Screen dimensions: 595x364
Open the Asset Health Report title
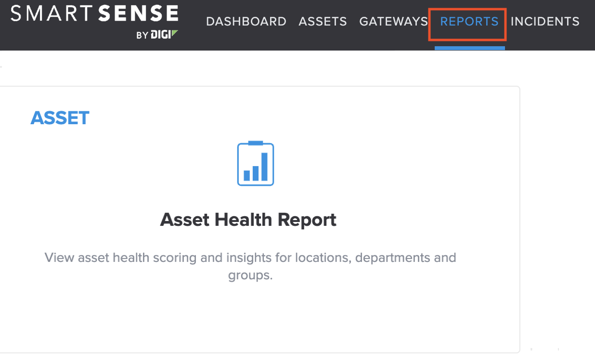tap(248, 220)
